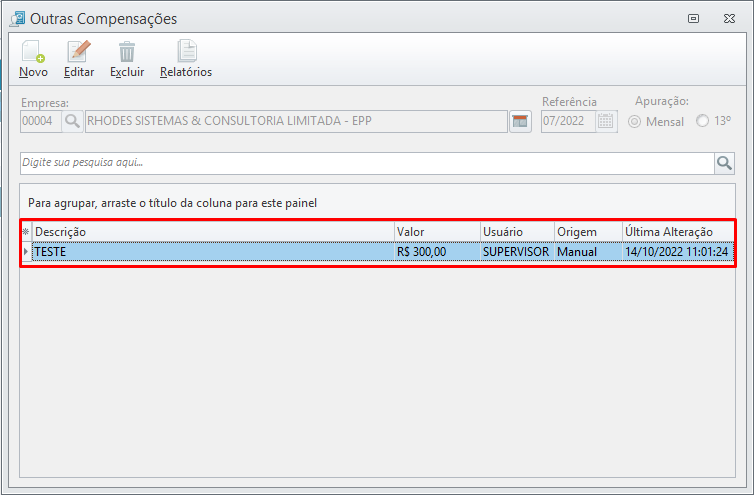Click the Empresa magnifier lookup icon
This screenshot has width=754, height=495.
72,121
